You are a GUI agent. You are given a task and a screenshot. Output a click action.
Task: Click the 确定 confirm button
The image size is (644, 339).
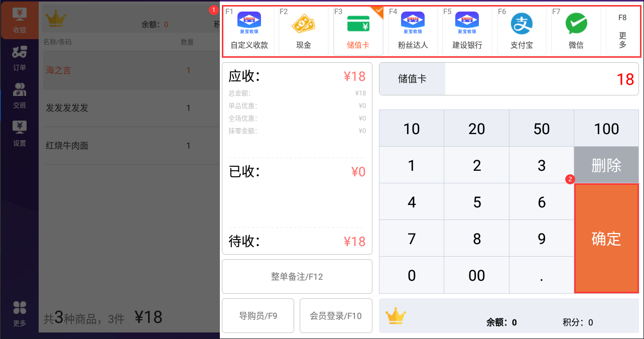click(606, 239)
